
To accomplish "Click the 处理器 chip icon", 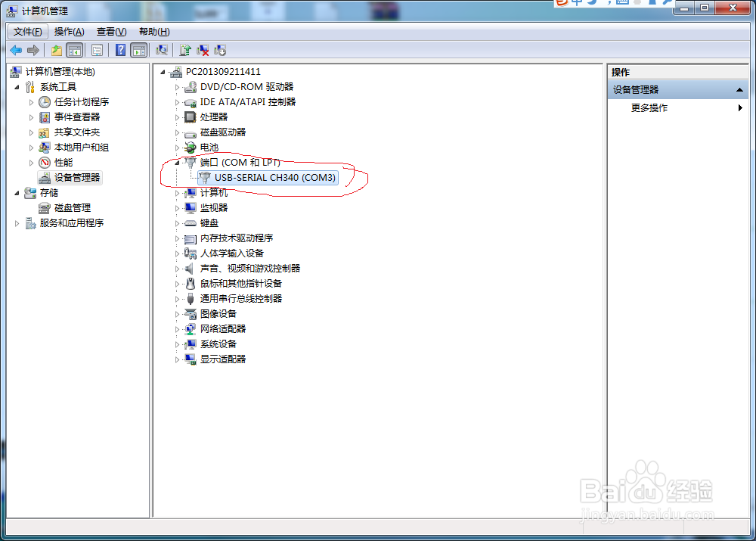I will pyautogui.click(x=191, y=117).
